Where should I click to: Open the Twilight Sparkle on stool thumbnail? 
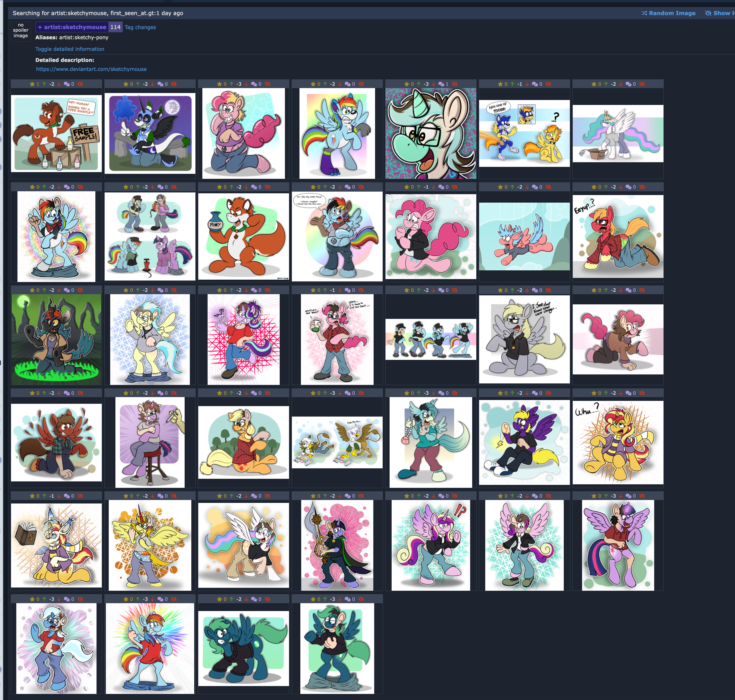click(x=150, y=442)
